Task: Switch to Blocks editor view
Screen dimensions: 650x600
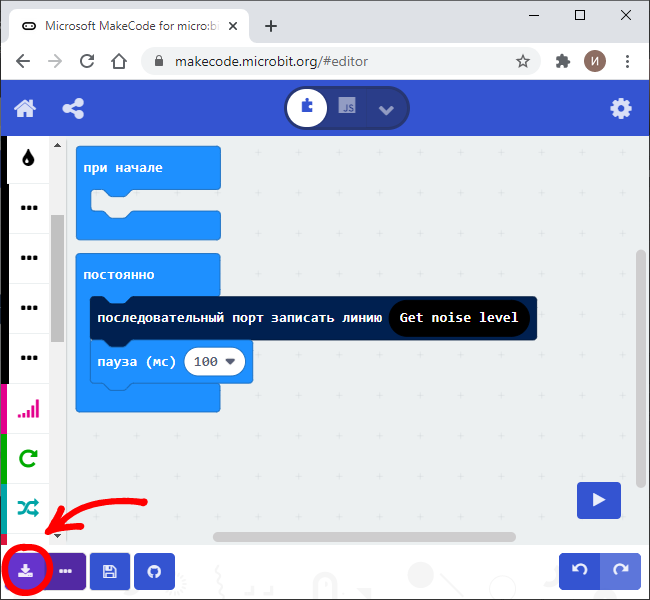Action: (x=307, y=108)
